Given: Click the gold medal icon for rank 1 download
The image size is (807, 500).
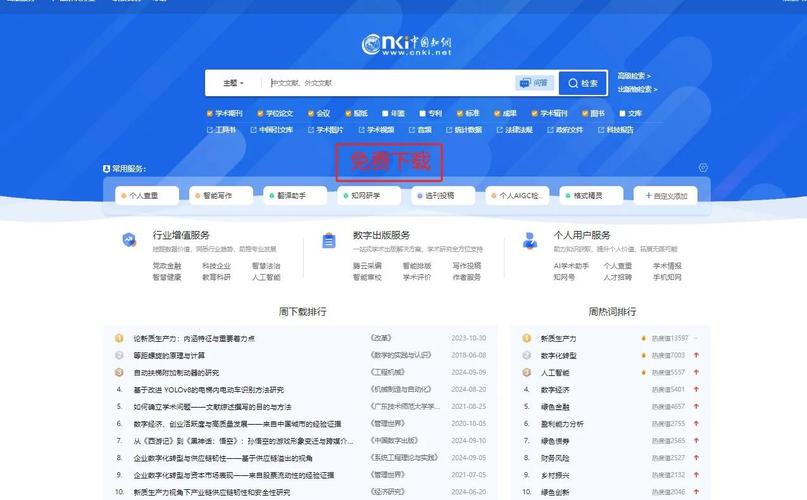Looking at the screenshot, I should tap(119, 338).
